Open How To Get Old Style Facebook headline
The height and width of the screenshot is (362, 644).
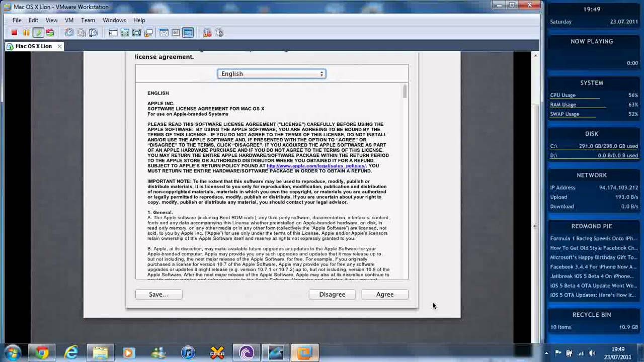593,248
